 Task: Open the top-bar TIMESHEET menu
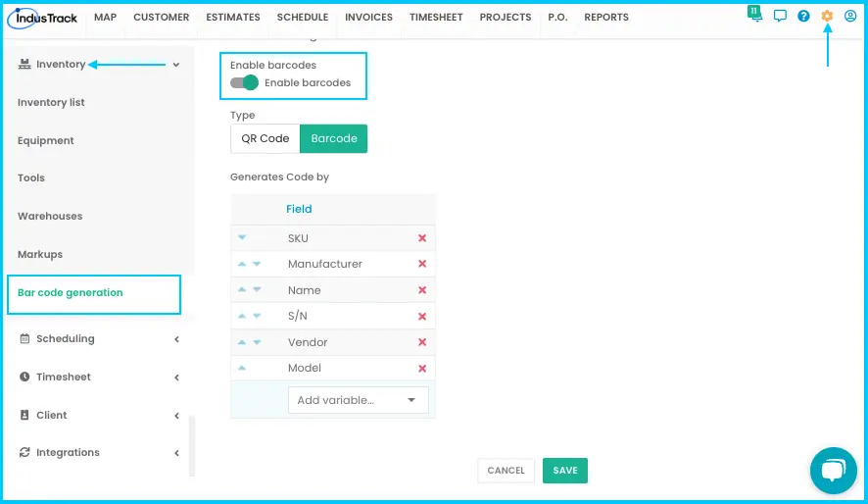point(436,18)
